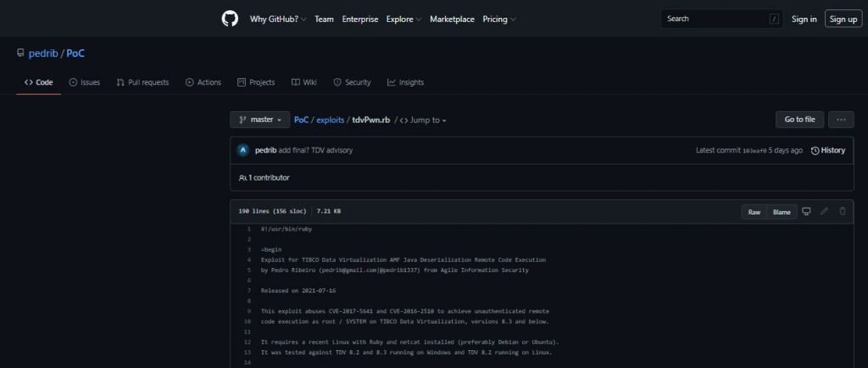The height and width of the screenshot is (368, 868).
Task: Switch to the Actions tab
Action: click(x=203, y=82)
